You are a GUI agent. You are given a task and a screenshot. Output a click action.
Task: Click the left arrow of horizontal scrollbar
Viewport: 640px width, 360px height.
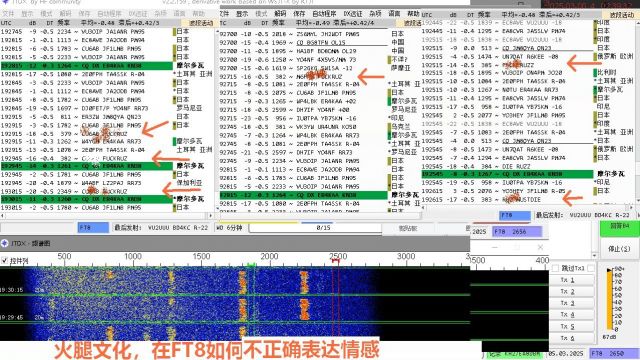point(3,215)
